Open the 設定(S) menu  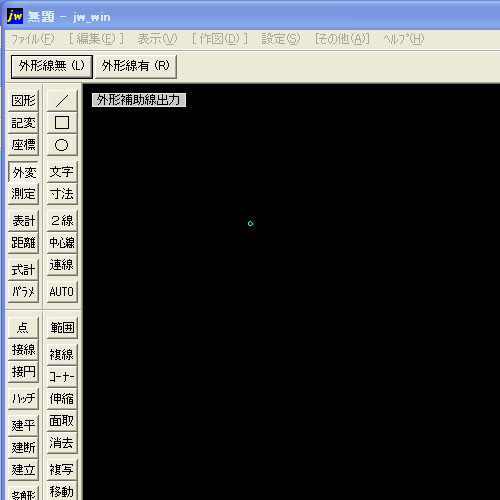(x=281, y=39)
